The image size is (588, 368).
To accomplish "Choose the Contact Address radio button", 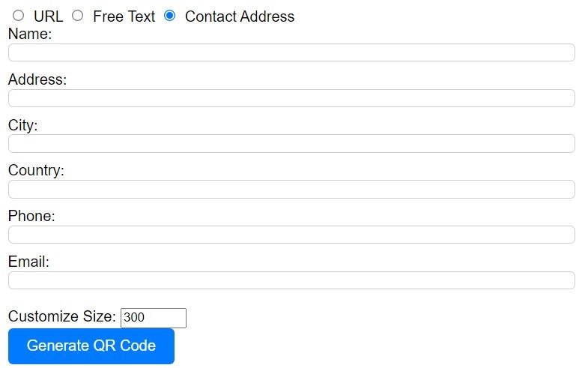I will click(169, 16).
